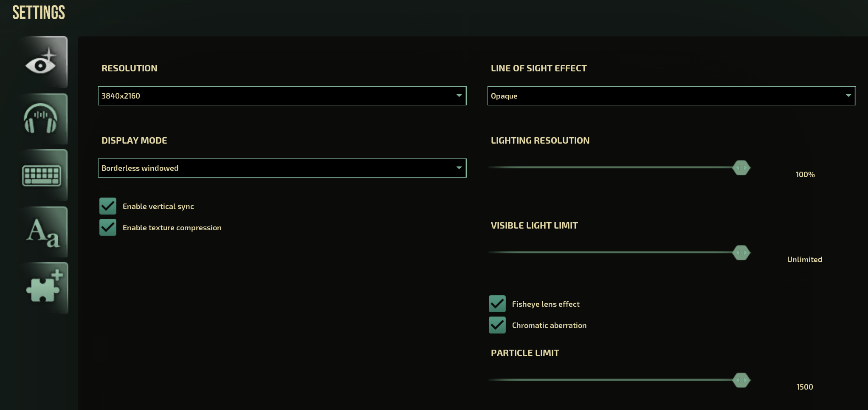
Task: Select the keyboard Controls settings icon
Action: point(42,175)
